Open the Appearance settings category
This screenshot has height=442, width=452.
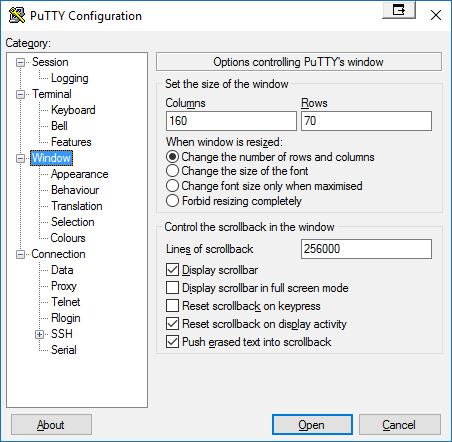(79, 174)
